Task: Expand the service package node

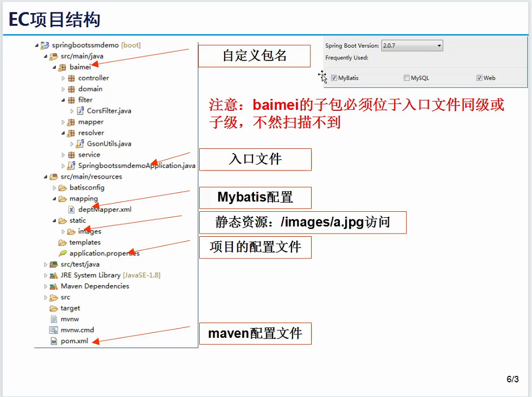Action: [63, 155]
